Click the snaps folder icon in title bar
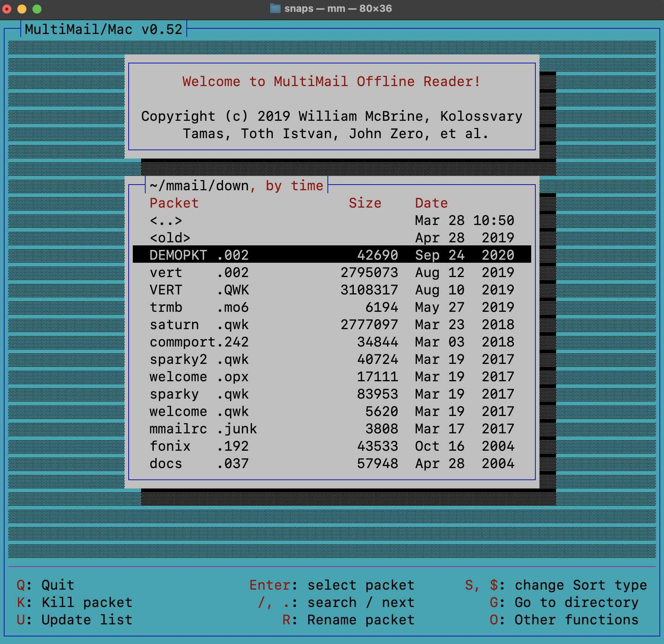The height and width of the screenshot is (644, 664). tap(275, 8)
